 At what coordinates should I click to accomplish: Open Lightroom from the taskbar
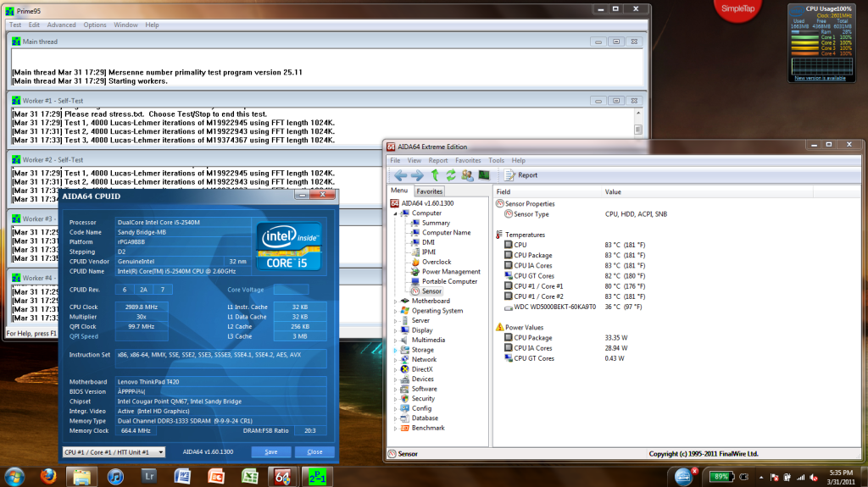click(x=149, y=477)
